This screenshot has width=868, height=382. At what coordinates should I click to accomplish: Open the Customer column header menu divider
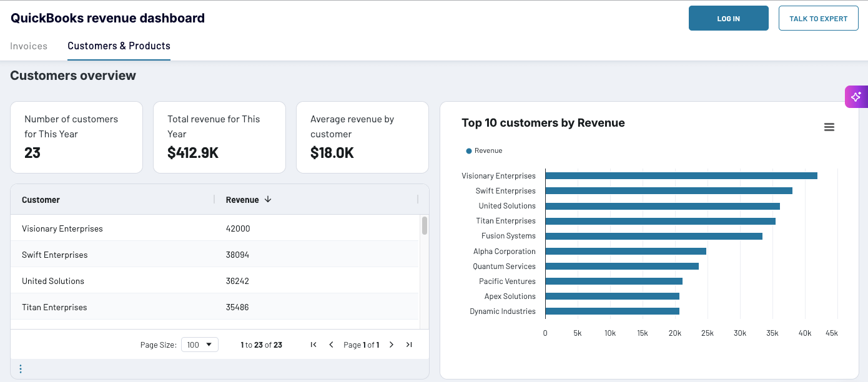click(x=214, y=199)
